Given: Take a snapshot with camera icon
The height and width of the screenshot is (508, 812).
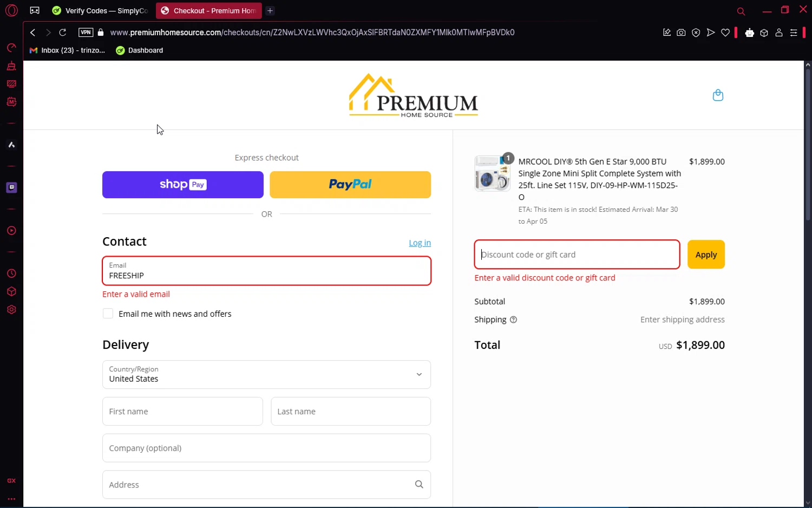Looking at the screenshot, I should (x=681, y=32).
